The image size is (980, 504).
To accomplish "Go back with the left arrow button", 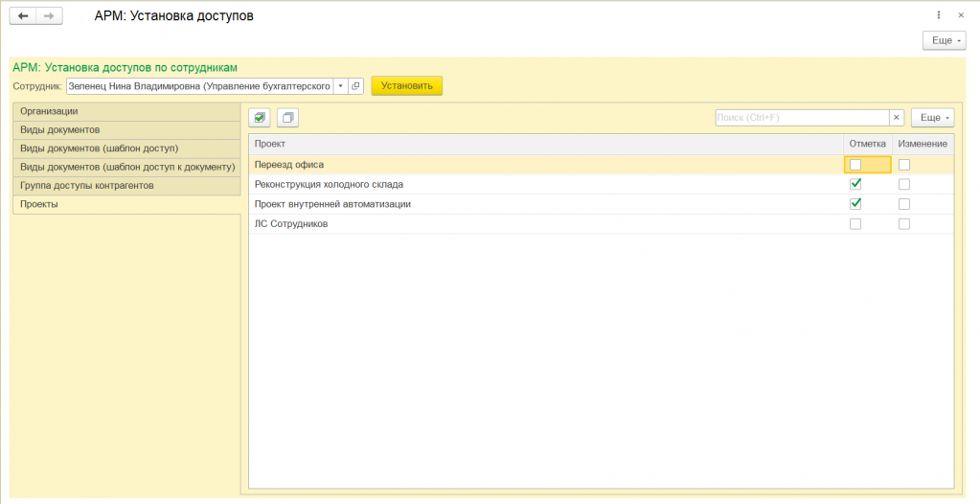I will click(23, 15).
